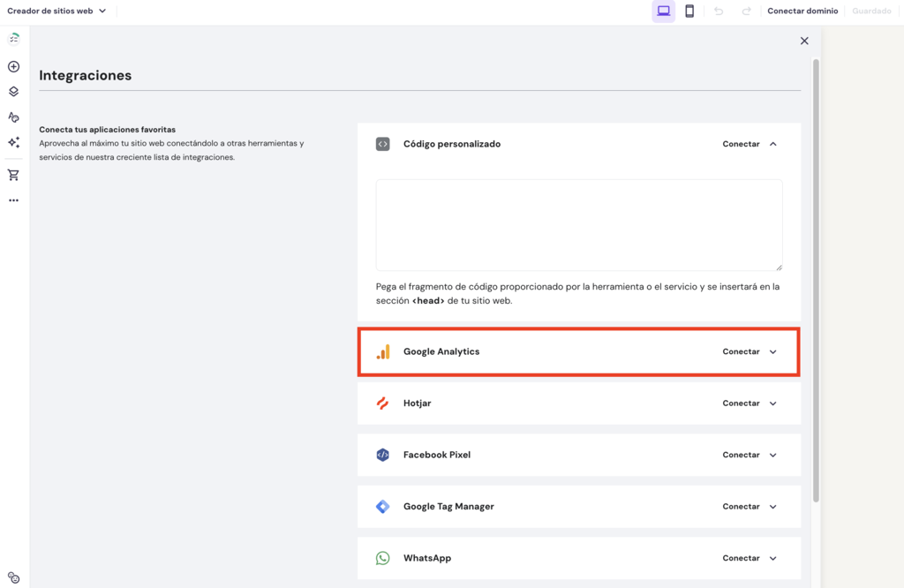Click the undo arrow icon

pos(720,11)
